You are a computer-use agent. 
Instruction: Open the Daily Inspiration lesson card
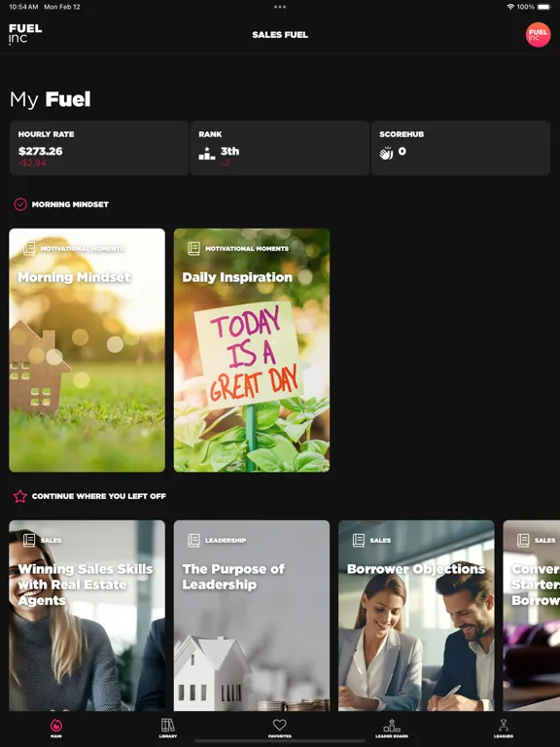252,350
